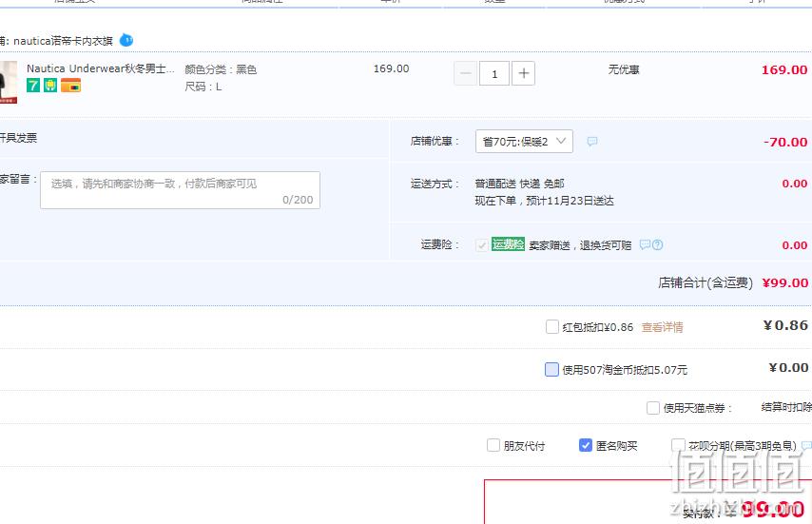Screen dimensions: 812x524
Task: Open the store discount dropdown 省70元
Action: point(524,142)
